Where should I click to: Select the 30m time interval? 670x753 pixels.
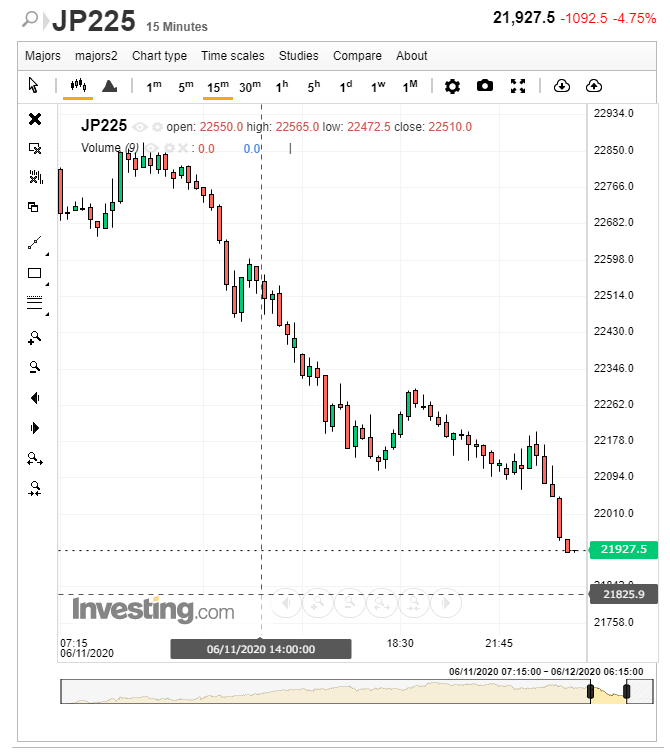[250, 86]
